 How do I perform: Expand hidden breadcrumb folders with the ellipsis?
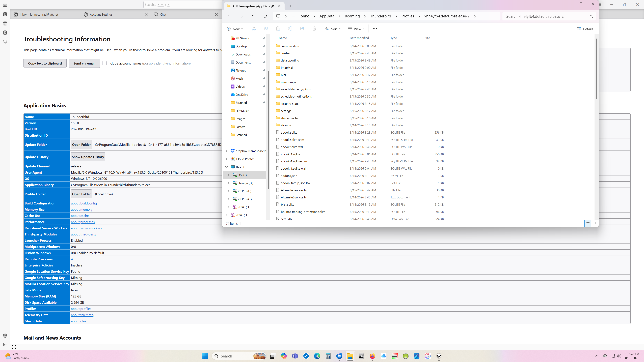tap(293, 16)
